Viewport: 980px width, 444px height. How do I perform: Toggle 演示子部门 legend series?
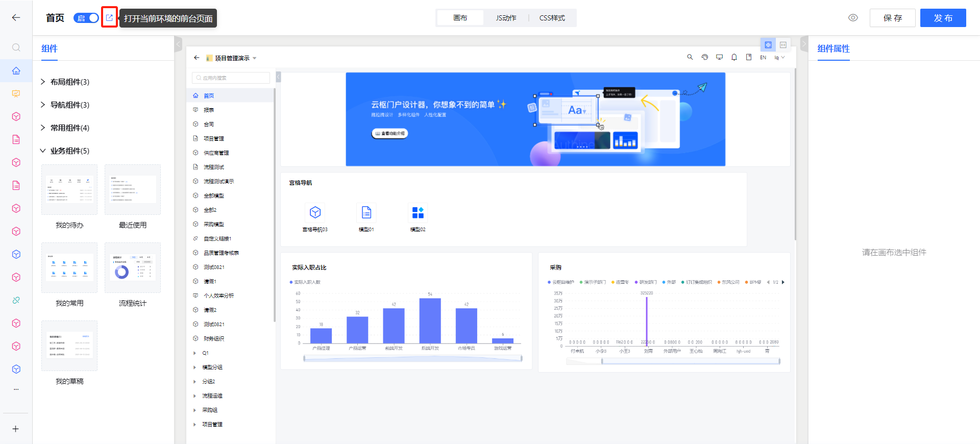coord(593,282)
